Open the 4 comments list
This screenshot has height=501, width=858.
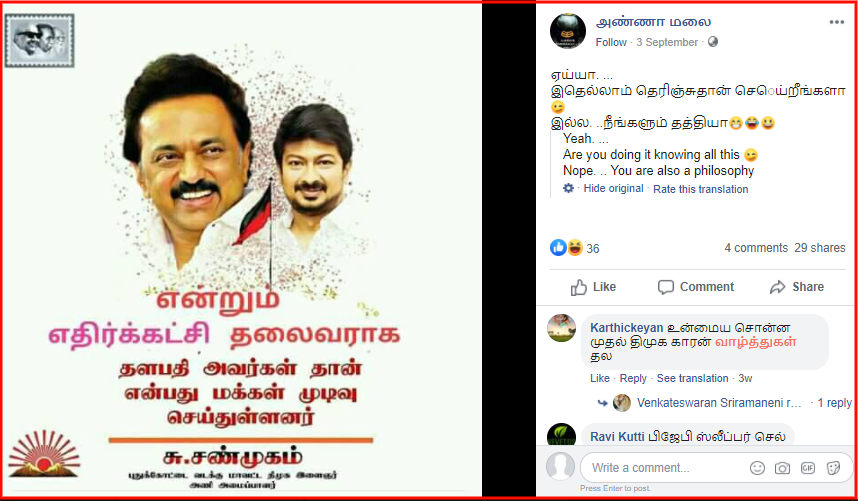[756, 248]
